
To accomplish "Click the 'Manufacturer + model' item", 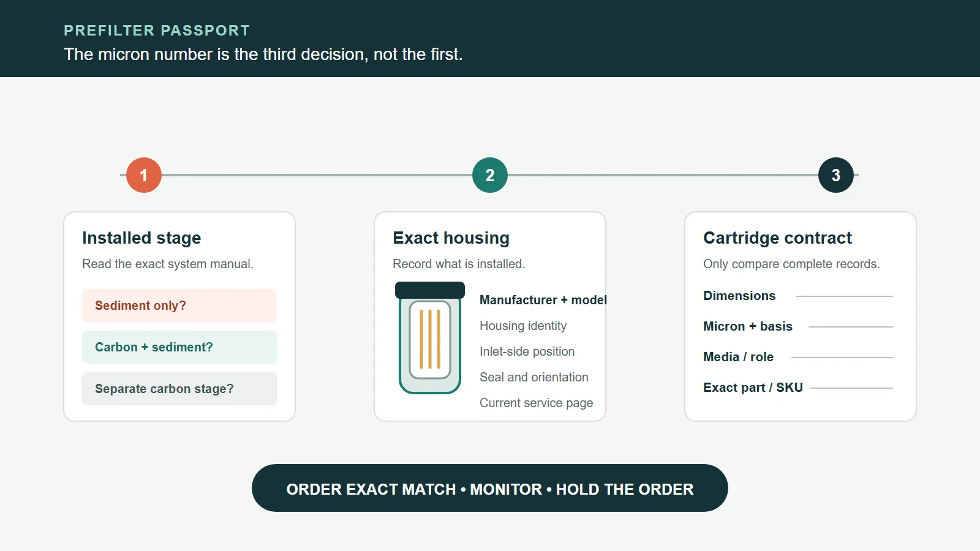I will click(543, 300).
